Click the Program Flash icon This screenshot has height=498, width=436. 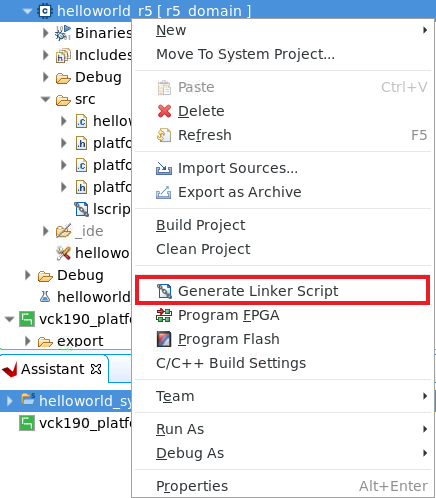tap(164, 339)
